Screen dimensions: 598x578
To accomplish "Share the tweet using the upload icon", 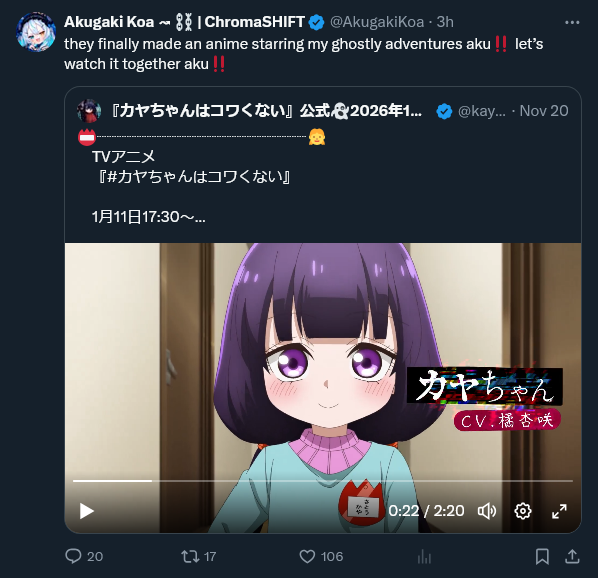I will click(572, 557).
